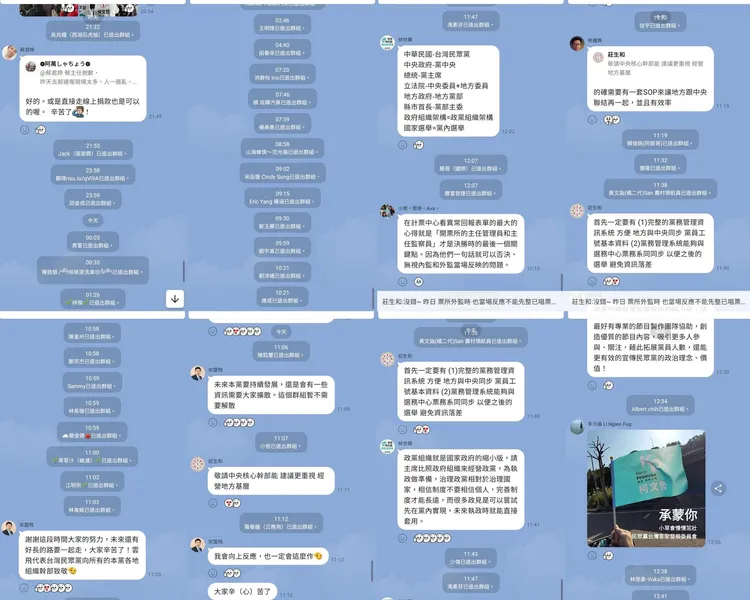Select the 在計票中心看異常回報表單 message bubble
Image resolution: width=750 pixels, height=600 pixels.
(x=461, y=244)
